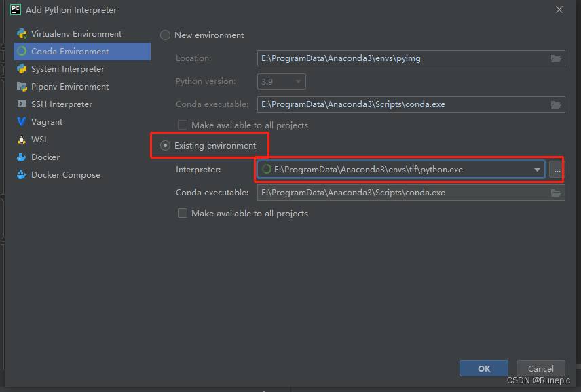Select the New environment radio button
Viewport: 581px width, 392px height.
tap(165, 35)
